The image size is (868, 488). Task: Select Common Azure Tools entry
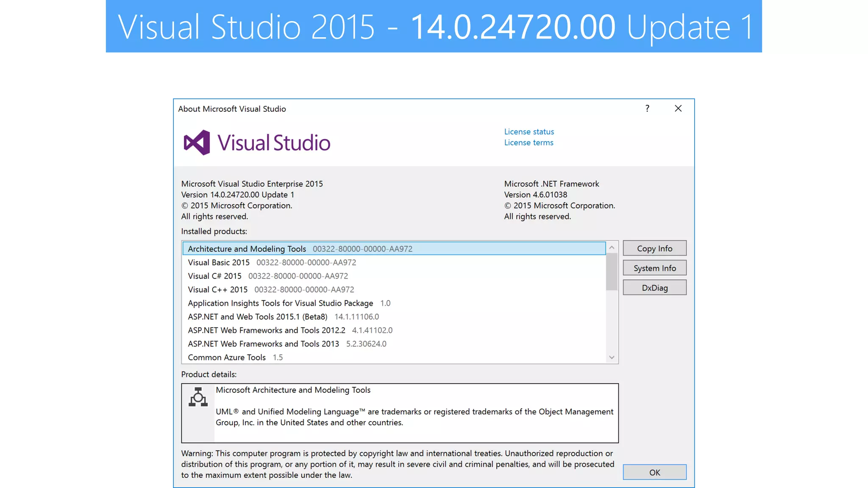227,357
